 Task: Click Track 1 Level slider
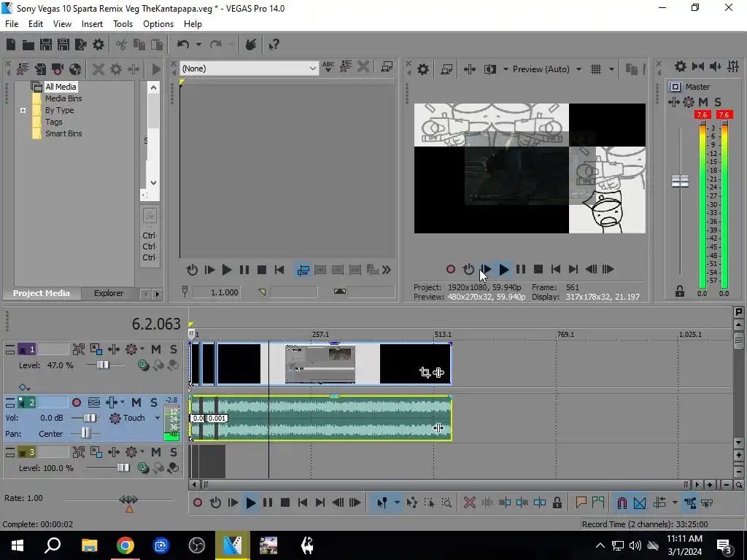pos(103,365)
